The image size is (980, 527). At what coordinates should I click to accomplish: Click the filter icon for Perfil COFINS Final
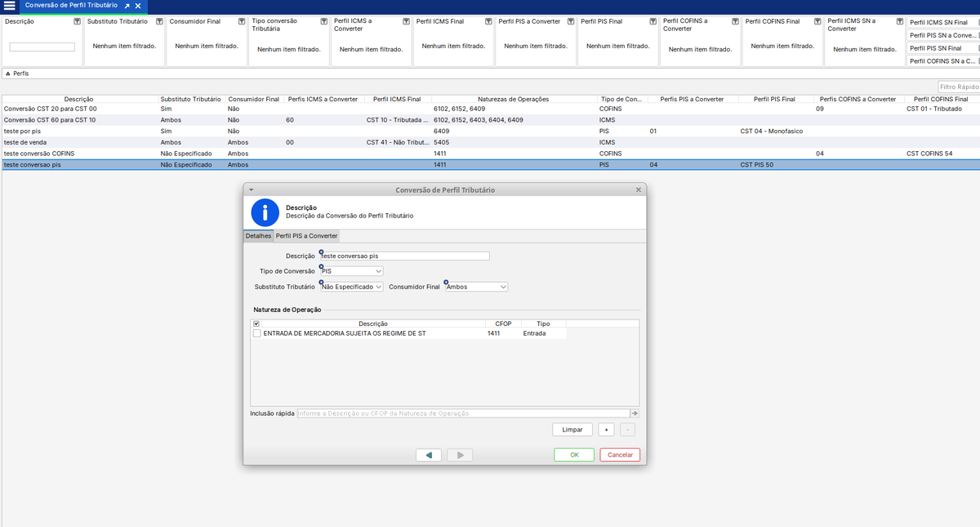(817, 21)
